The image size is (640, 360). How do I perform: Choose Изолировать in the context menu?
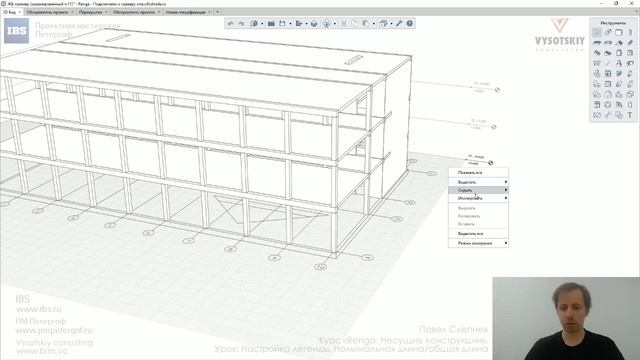pos(478,198)
